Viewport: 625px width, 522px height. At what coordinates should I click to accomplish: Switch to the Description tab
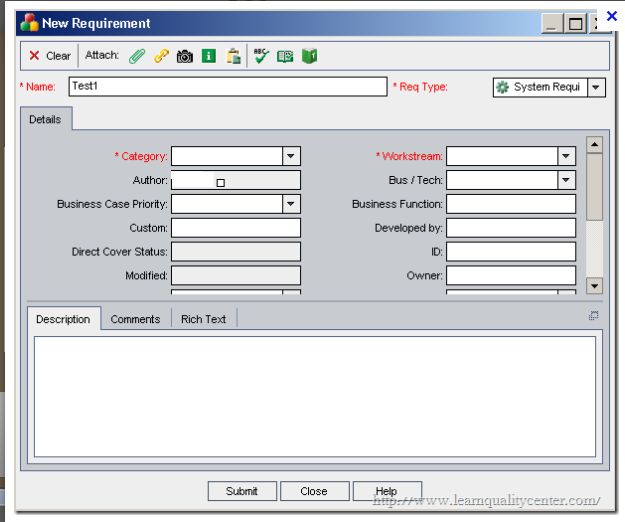coord(63,319)
